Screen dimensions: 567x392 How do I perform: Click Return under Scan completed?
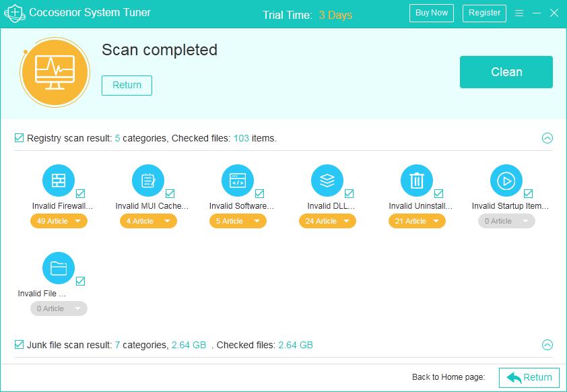click(x=127, y=86)
